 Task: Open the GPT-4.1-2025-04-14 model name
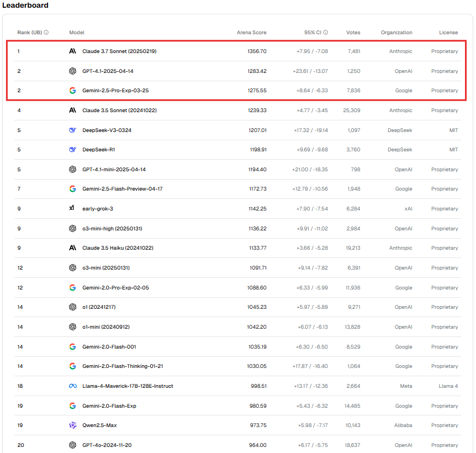pos(108,71)
